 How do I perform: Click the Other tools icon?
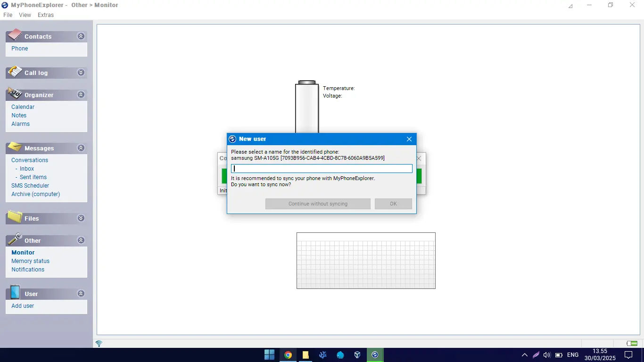click(x=15, y=239)
